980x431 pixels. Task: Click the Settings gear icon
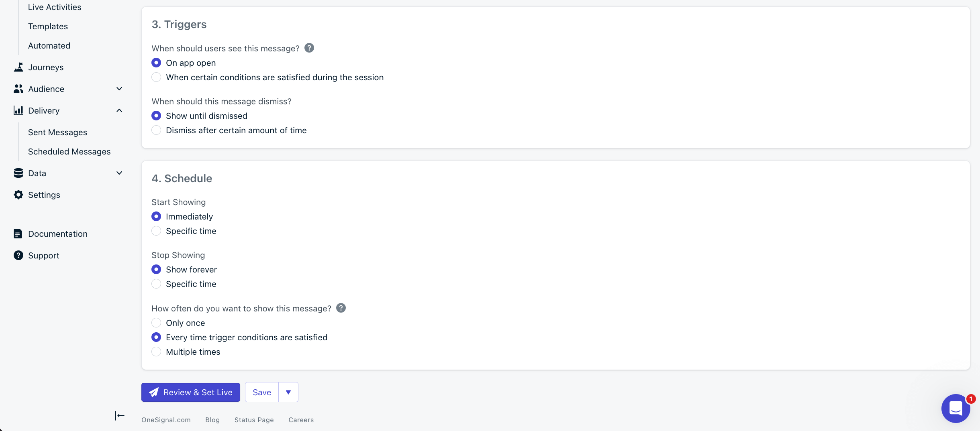[18, 195]
